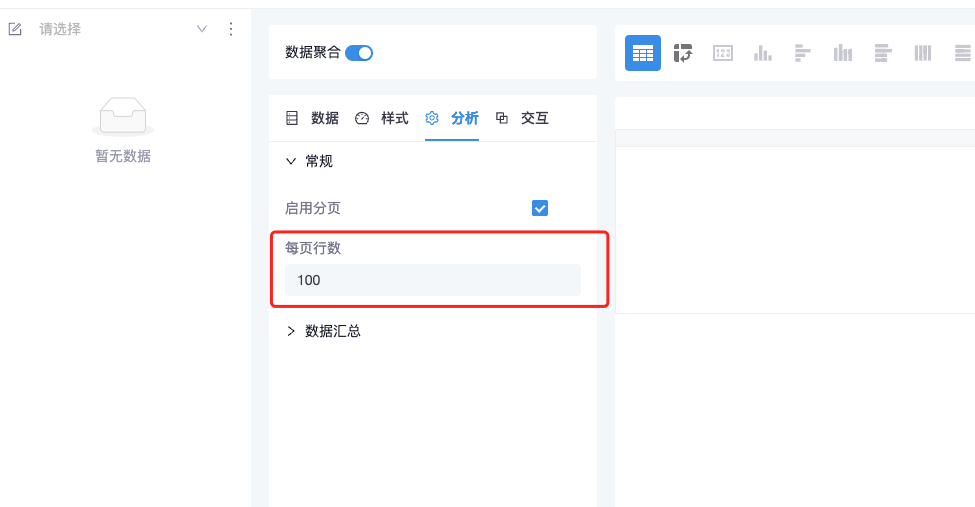
Task: Open the 交互 tab
Action: click(522, 118)
